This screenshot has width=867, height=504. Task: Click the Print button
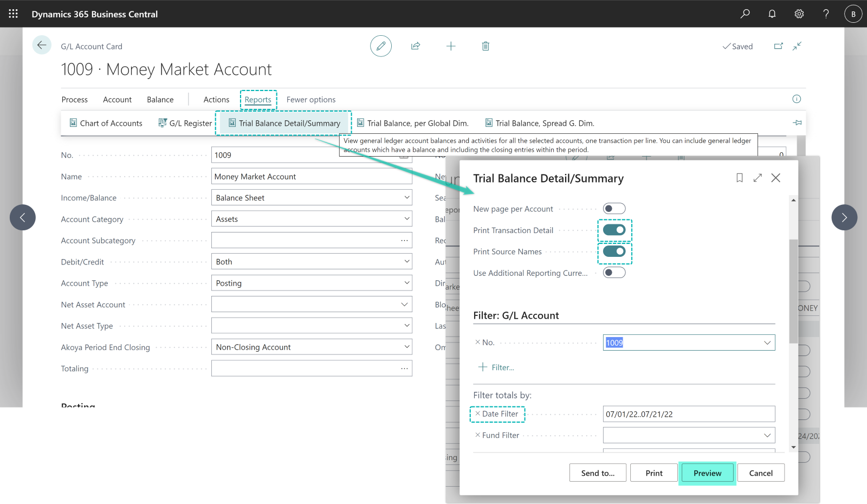coord(654,473)
